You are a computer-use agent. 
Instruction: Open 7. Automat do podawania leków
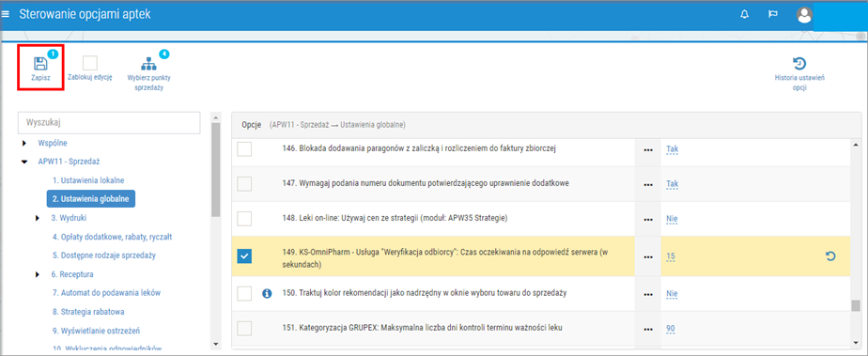(106, 293)
